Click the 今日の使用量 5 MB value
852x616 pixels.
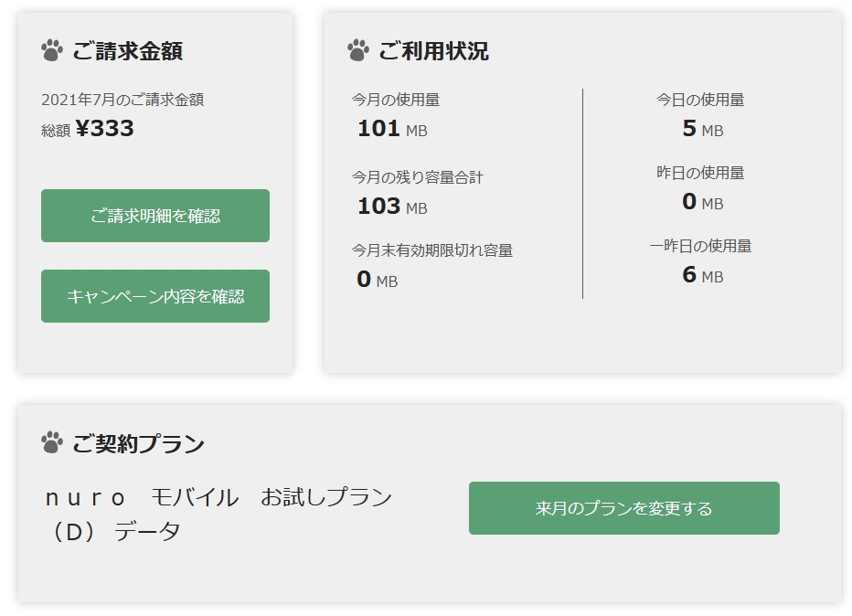point(701,129)
